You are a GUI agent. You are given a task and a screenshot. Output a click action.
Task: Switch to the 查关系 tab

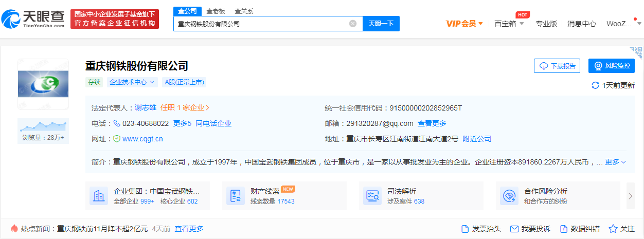coord(244,11)
